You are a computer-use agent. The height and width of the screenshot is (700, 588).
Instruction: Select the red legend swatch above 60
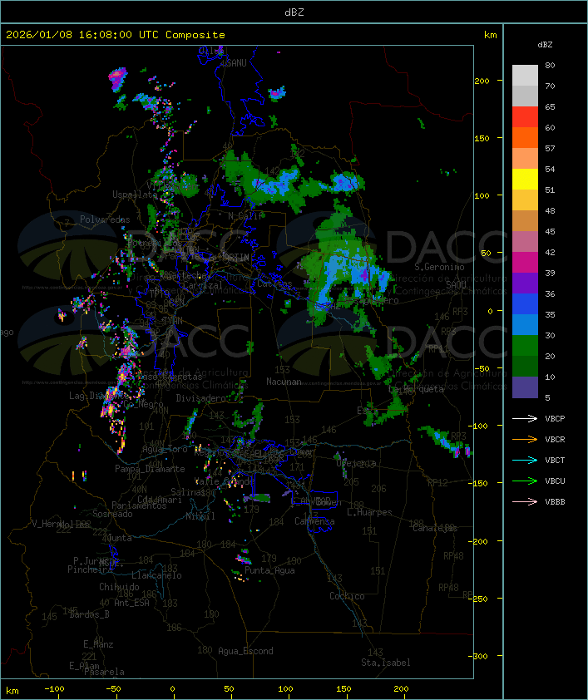click(525, 117)
